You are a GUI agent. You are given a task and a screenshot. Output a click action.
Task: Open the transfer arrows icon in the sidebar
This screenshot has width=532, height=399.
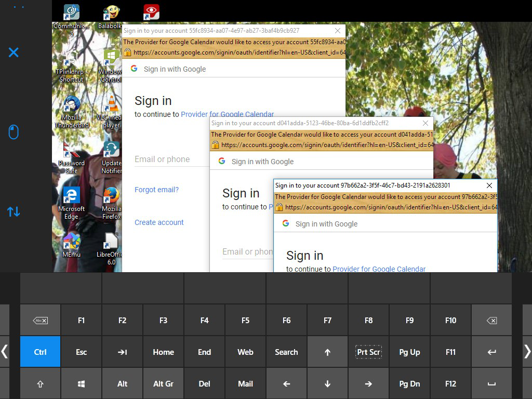point(14,212)
